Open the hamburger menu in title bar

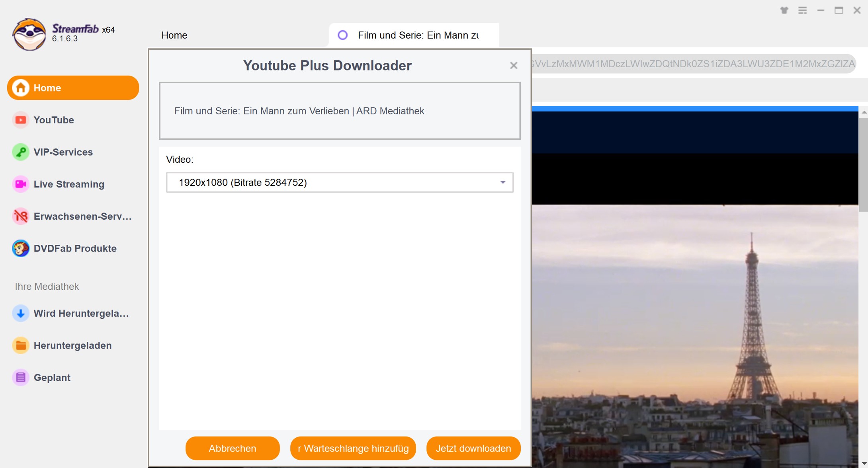[x=802, y=10]
